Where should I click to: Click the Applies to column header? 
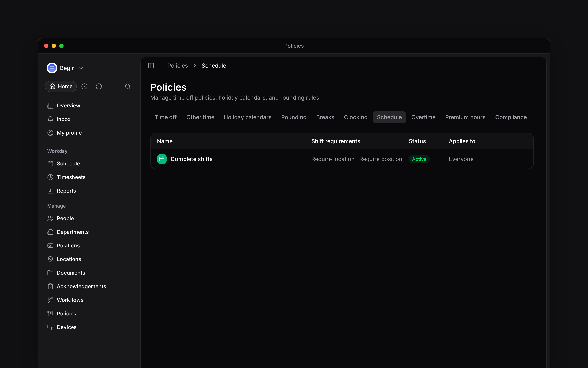click(462, 141)
